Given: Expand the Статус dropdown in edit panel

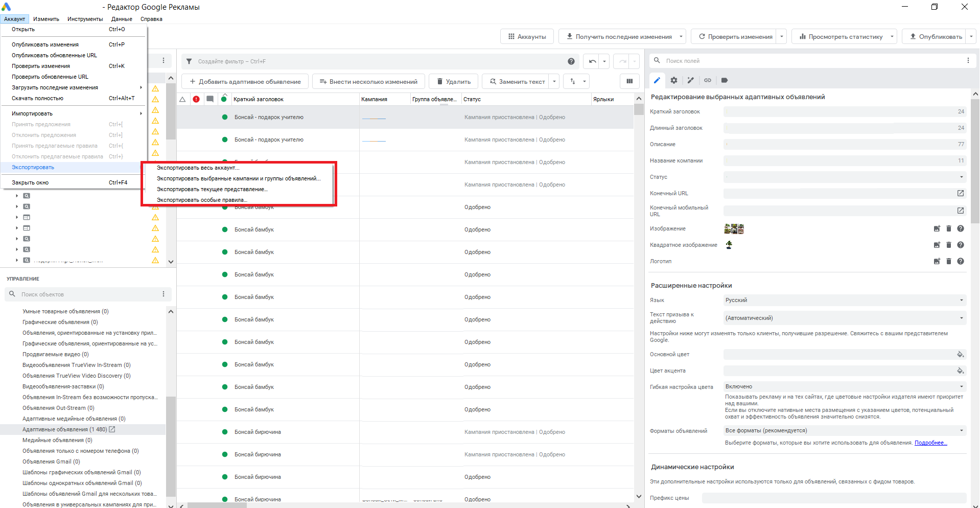Looking at the screenshot, I should 961,177.
